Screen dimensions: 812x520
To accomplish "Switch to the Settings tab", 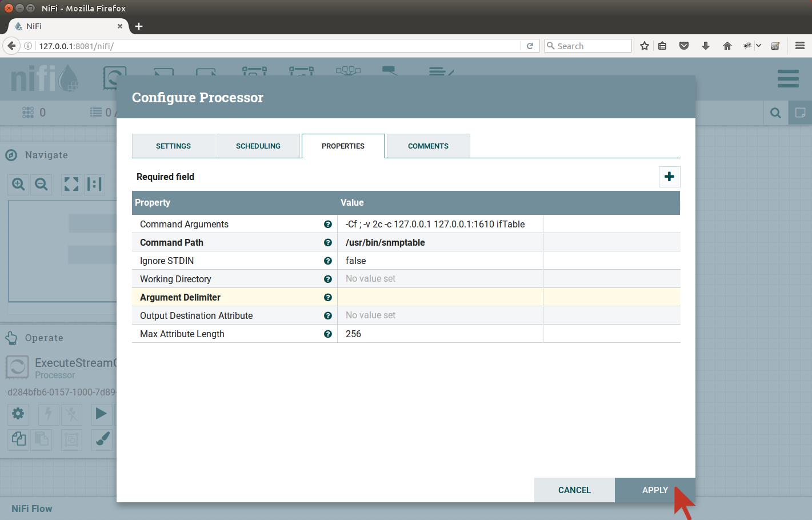I will [x=173, y=146].
